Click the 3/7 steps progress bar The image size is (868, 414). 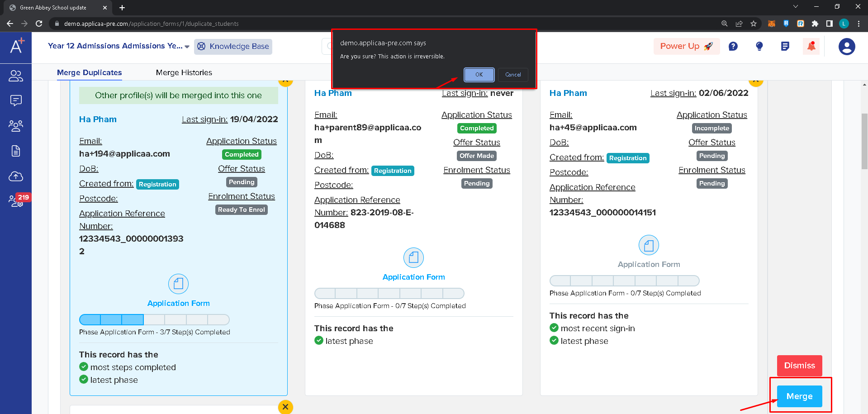(x=154, y=319)
